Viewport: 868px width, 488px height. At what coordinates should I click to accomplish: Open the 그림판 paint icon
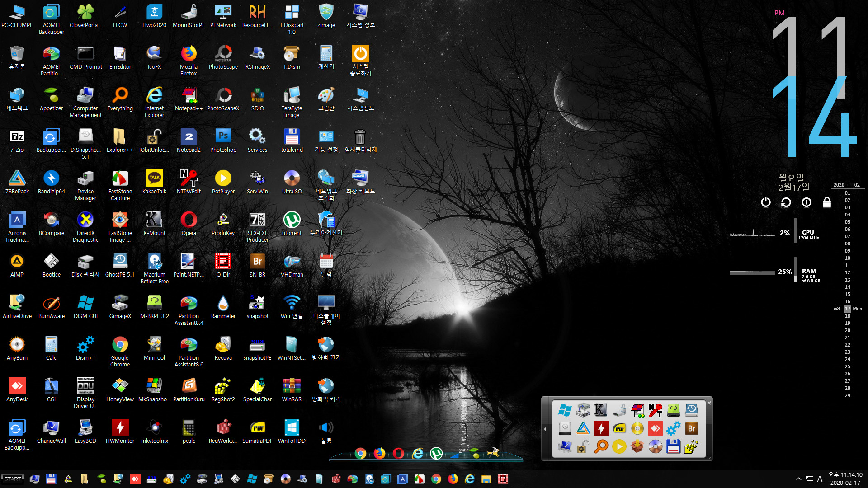click(326, 99)
